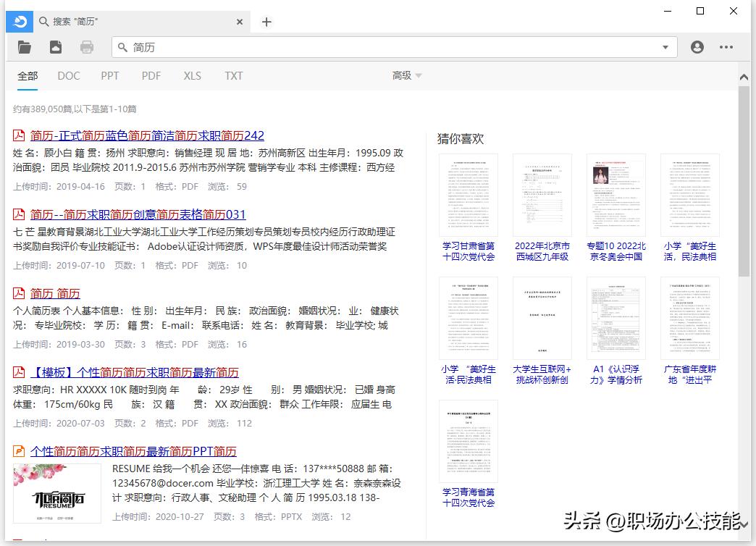This screenshot has width=756, height=546.
Task: Click the PPTX icon next to 个性简历 result
Action: (x=18, y=451)
